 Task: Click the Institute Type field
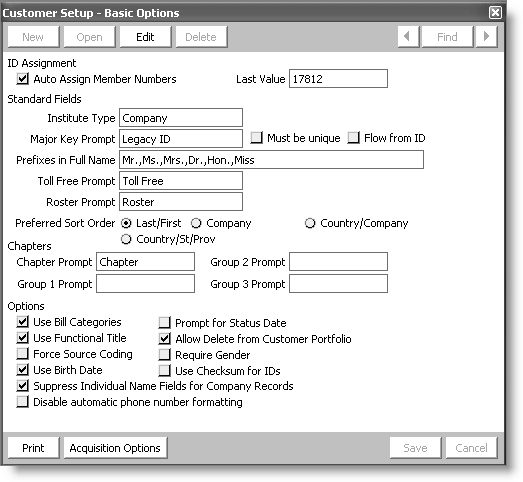(x=181, y=118)
